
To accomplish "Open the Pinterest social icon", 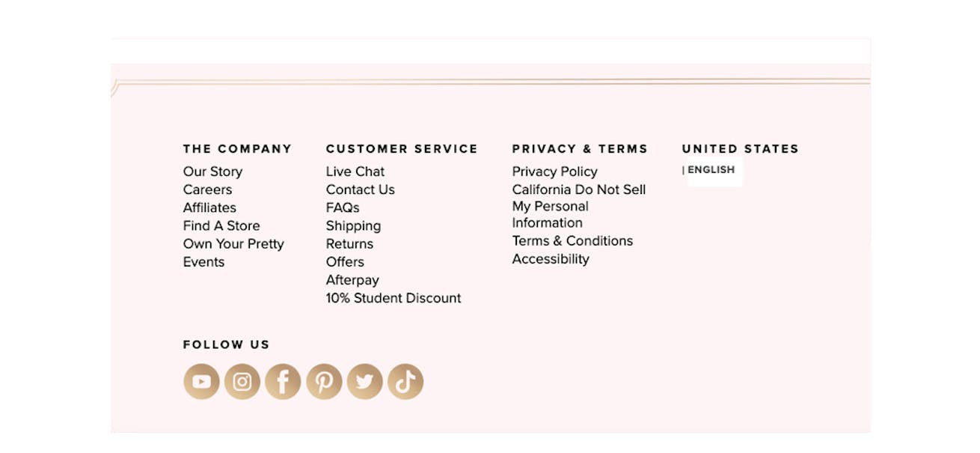I will pyautogui.click(x=324, y=382).
